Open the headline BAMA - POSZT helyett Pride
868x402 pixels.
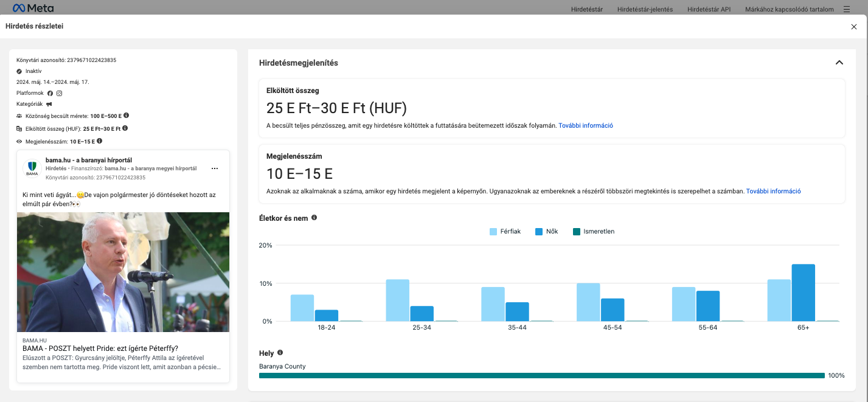[x=100, y=348]
